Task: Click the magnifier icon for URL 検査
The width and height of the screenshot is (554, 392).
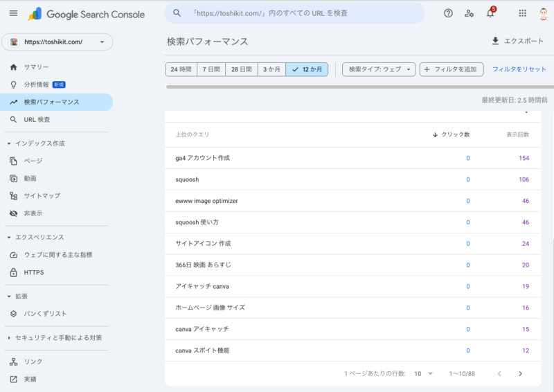Action: pyautogui.click(x=13, y=120)
